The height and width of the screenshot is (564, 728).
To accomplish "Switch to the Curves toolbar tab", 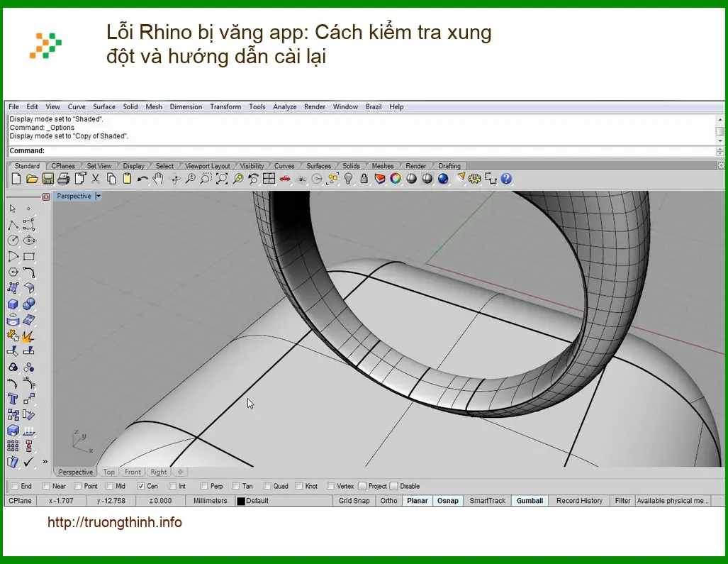I will 284,166.
